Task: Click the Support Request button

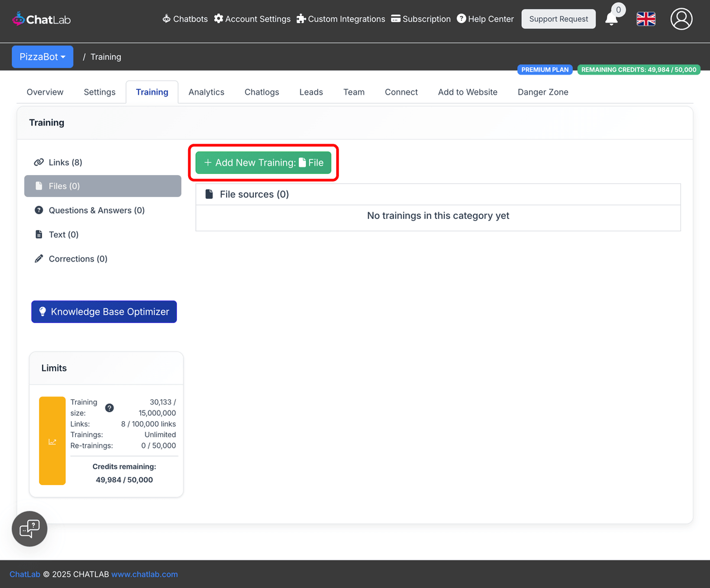Action: [x=558, y=18]
